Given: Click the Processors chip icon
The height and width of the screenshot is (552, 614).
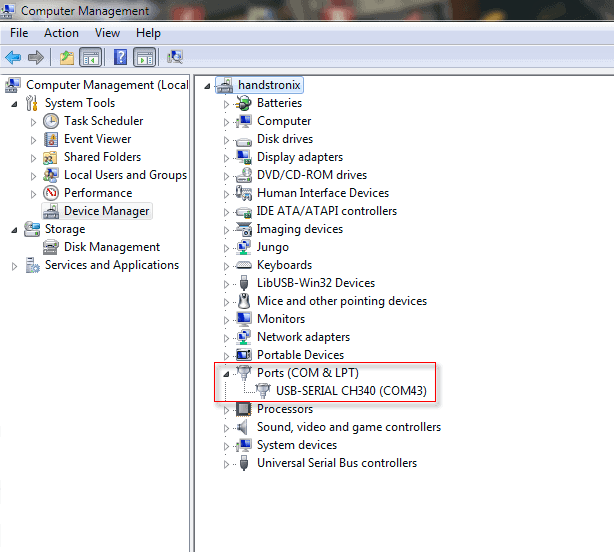Looking at the screenshot, I should click(244, 409).
